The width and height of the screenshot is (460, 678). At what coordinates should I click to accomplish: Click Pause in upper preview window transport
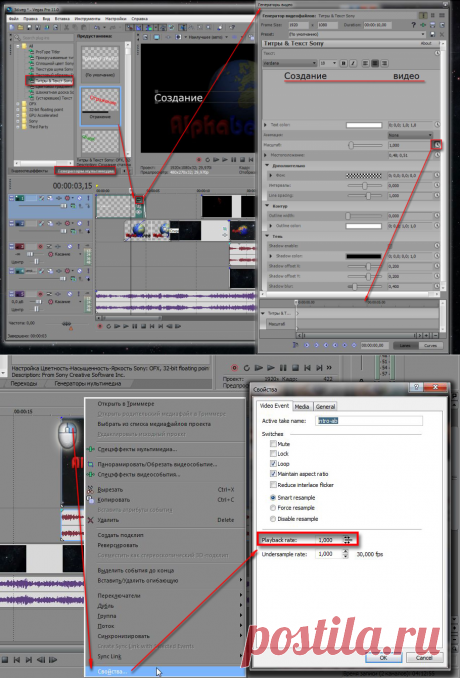(233, 160)
